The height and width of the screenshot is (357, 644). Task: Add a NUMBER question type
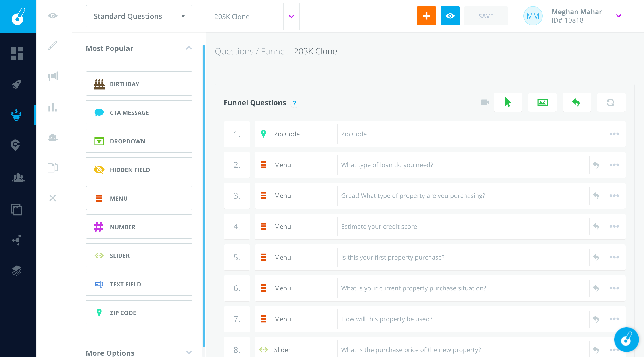click(139, 227)
